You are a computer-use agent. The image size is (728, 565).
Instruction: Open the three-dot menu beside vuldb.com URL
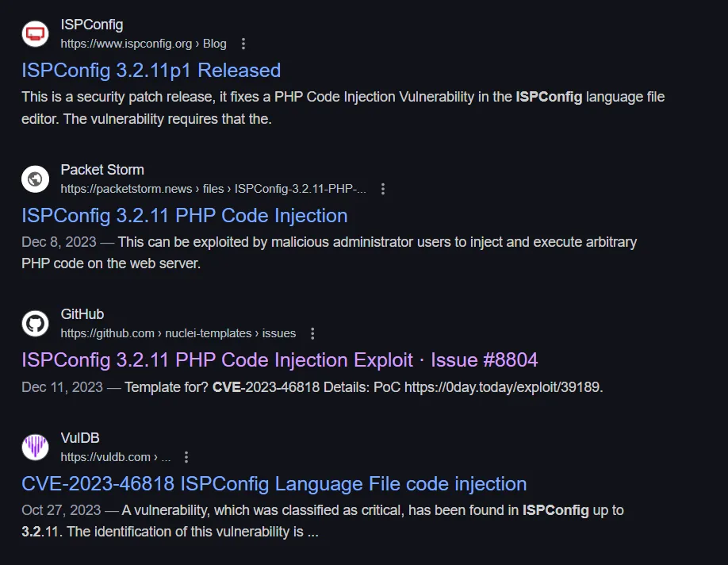(186, 457)
